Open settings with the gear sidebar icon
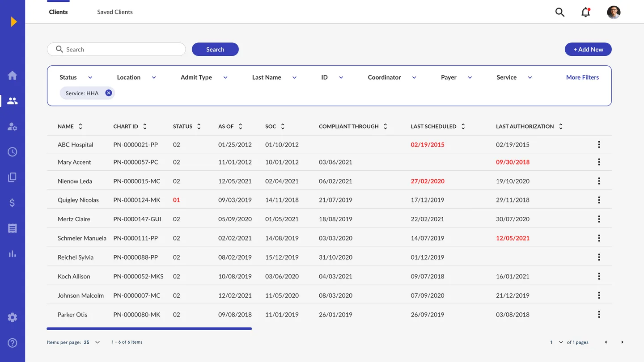 coord(12,317)
